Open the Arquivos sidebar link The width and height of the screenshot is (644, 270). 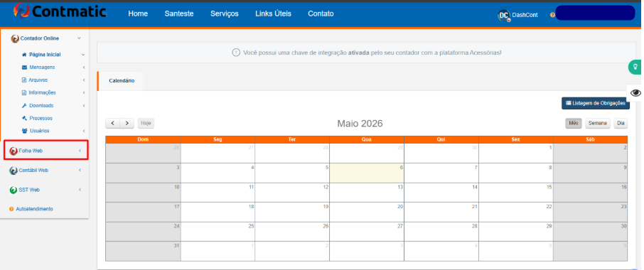pos(38,80)
